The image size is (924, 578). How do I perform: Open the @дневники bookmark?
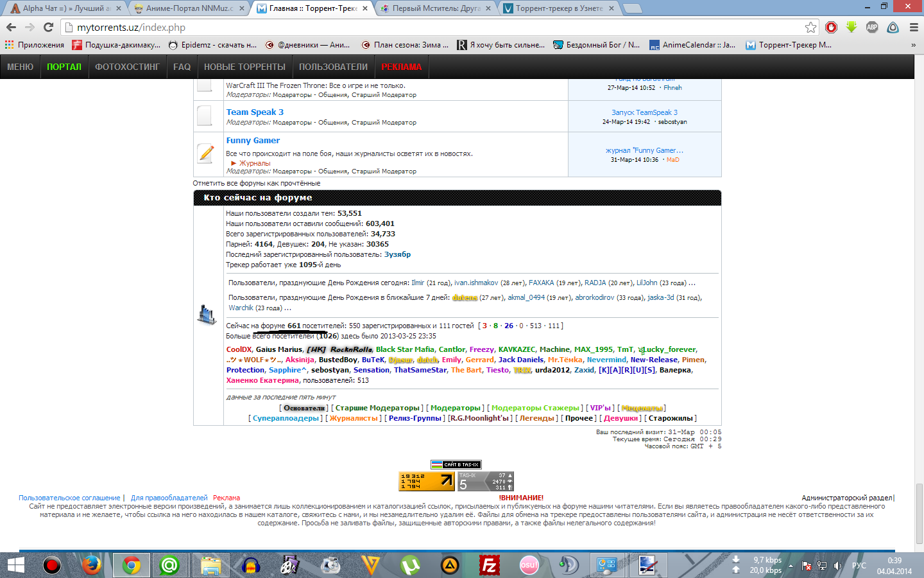pos(307,45)
